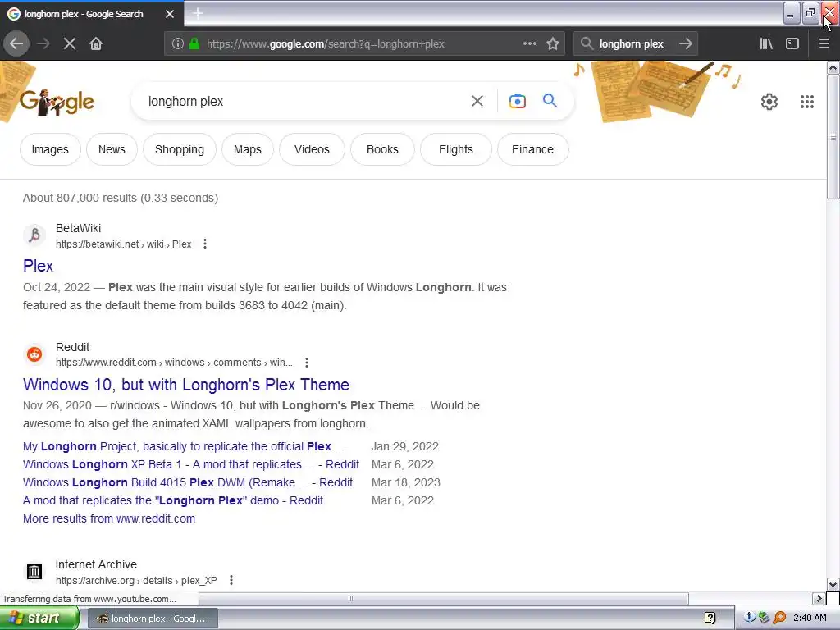Click the toolbar search box magnifier icon
The height and width of the screenshot is (630, 840).
click(587, 43)
